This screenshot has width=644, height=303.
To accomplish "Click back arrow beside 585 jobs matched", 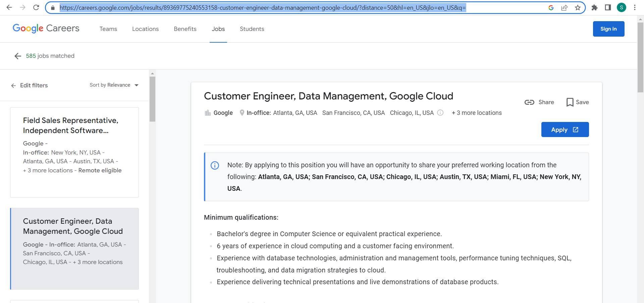I will (x=18, y=56).
